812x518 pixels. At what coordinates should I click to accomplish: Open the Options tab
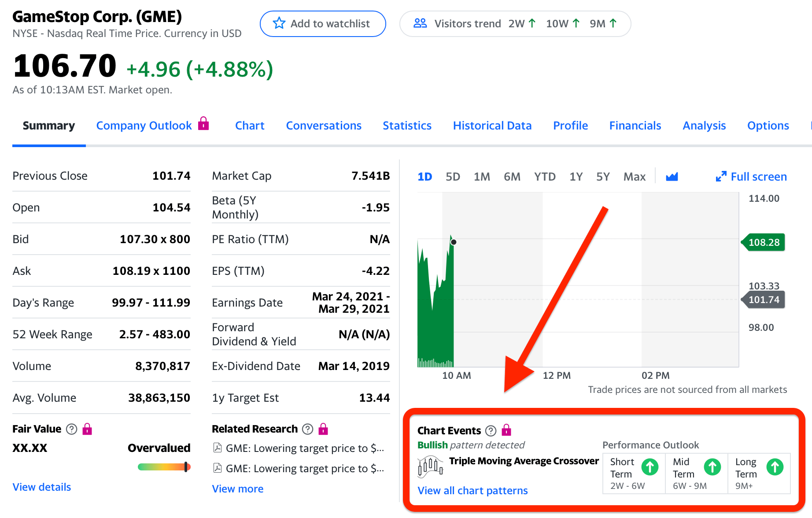768,126
